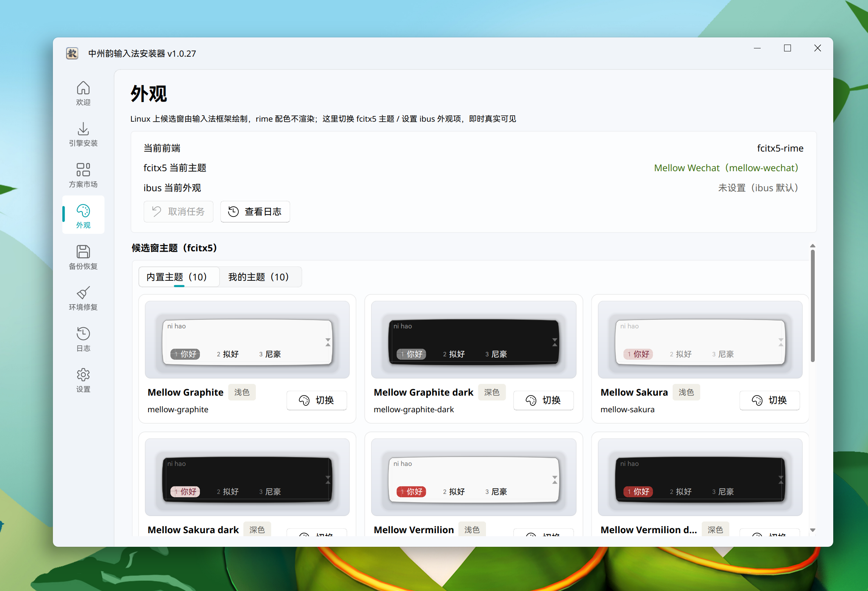Switch to Mellow Graphite theme

(x=317, y=400)
